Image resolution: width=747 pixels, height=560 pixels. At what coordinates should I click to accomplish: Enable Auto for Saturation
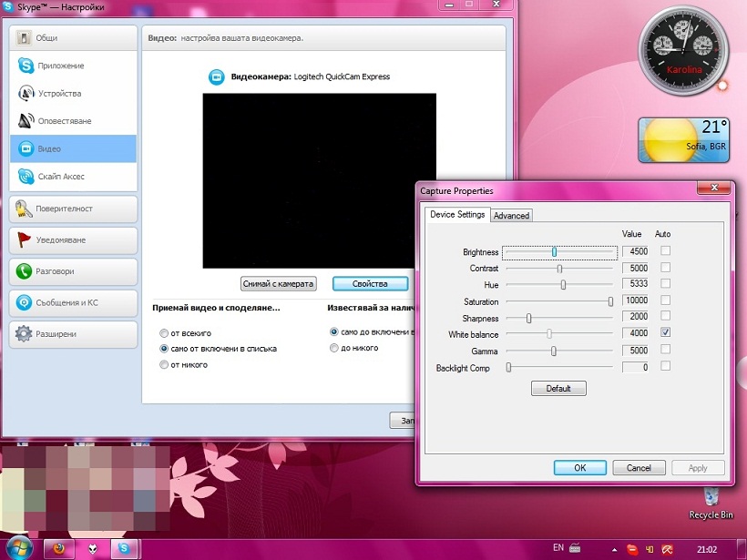click(x=666, y=300)
